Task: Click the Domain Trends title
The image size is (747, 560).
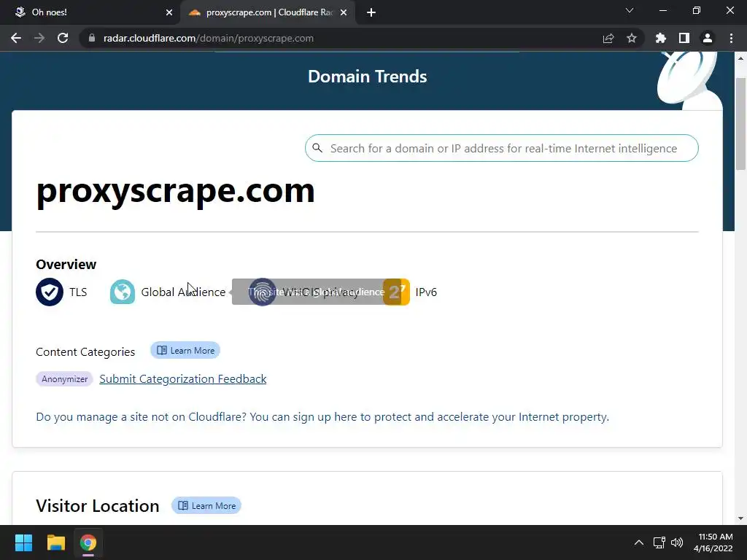Action: tap(368, 77)
